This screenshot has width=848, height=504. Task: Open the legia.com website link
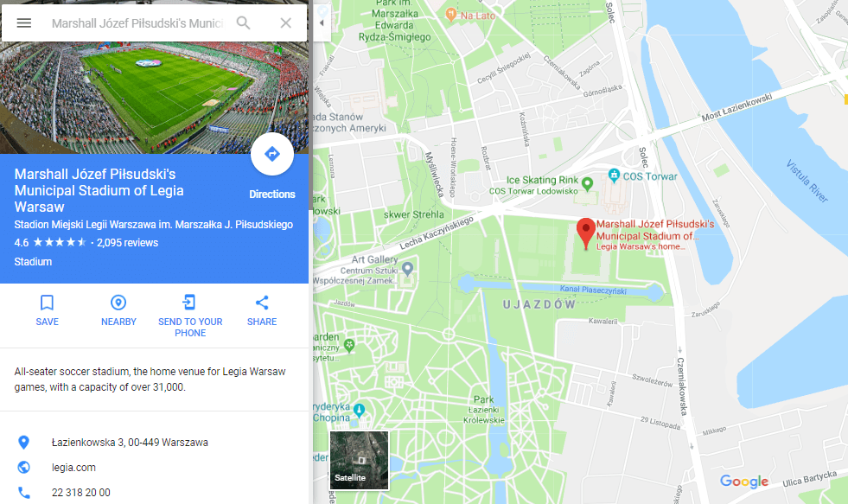pos(73,467)
